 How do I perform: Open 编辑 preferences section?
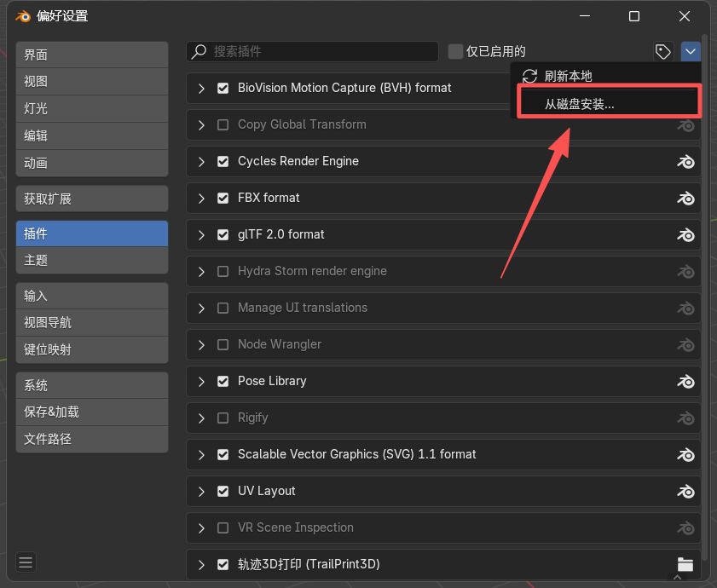(92, 135)
